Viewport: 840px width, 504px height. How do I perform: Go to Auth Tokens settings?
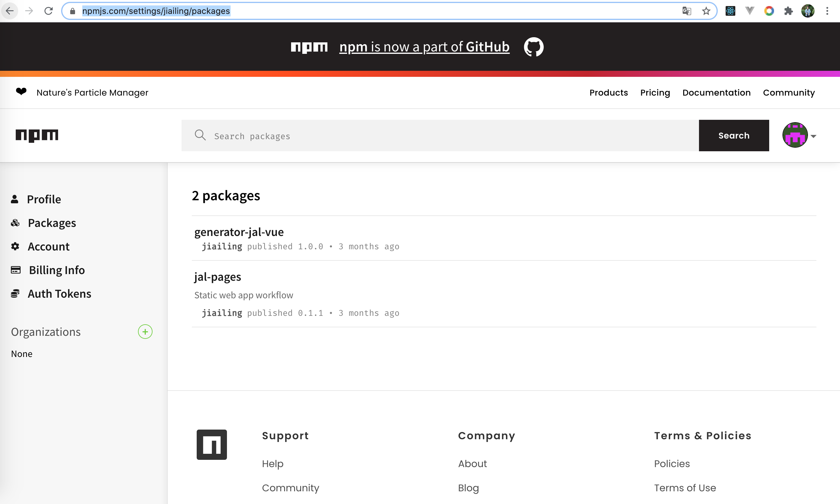(59, 293)
